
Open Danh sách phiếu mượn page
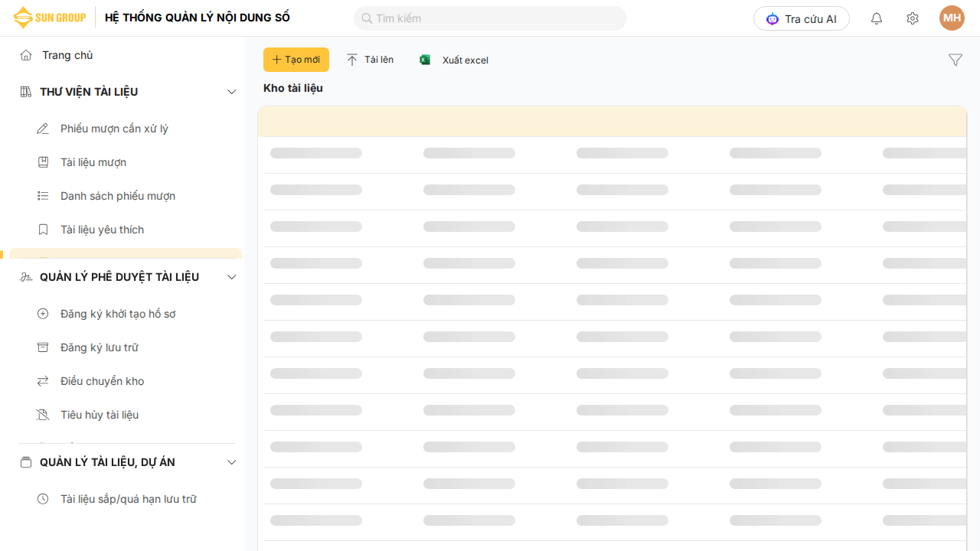tap(118, 196)
